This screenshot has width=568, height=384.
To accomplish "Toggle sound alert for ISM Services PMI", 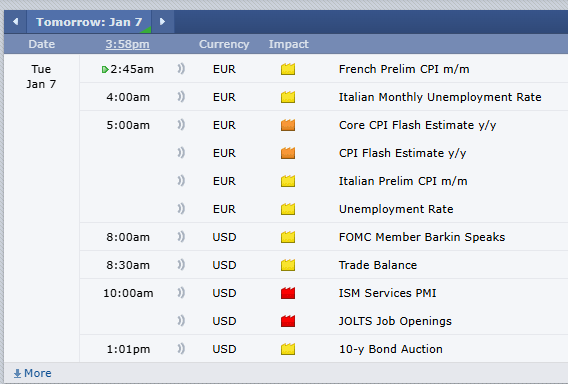I will 181,292.
